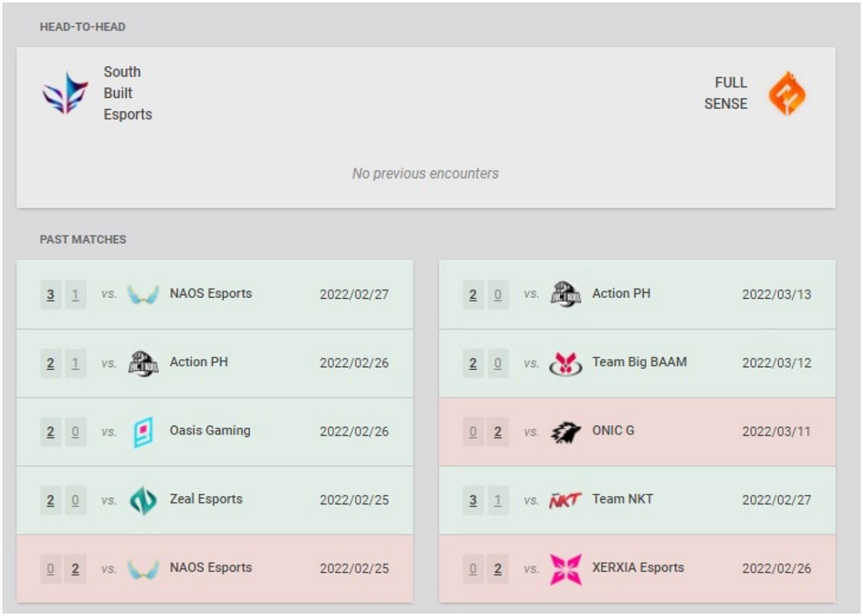This screenshot has height=616, width=863.
Task: Click the Zeal Esports logo
Action: point(143,500)
